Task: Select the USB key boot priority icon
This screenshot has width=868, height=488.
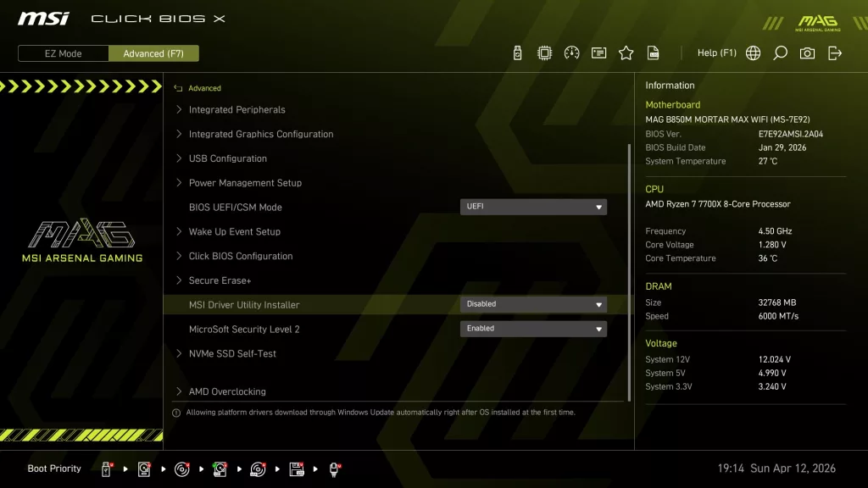Action: pos(106,469)
